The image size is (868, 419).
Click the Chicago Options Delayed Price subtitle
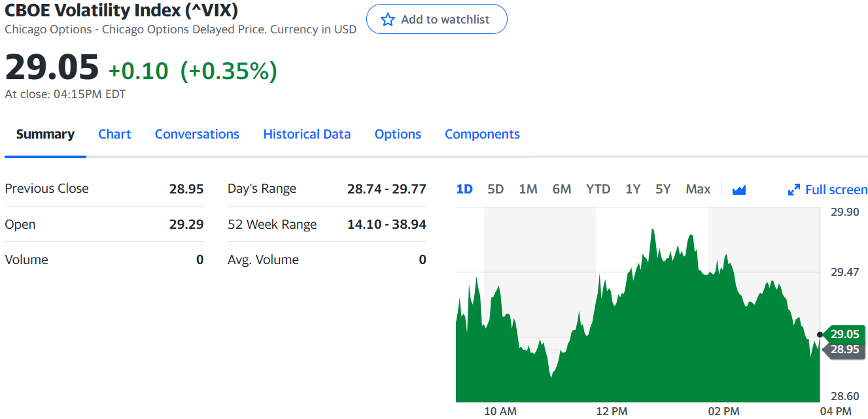tap(181, 29)
